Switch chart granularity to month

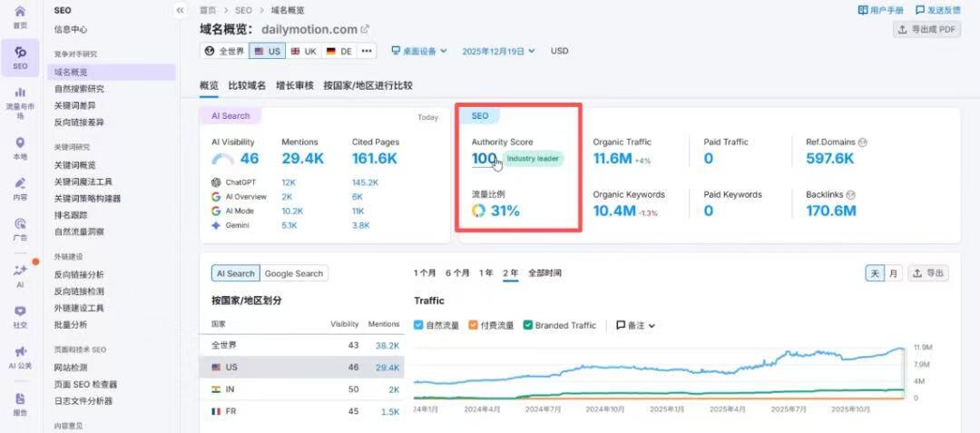pos(893,273)
